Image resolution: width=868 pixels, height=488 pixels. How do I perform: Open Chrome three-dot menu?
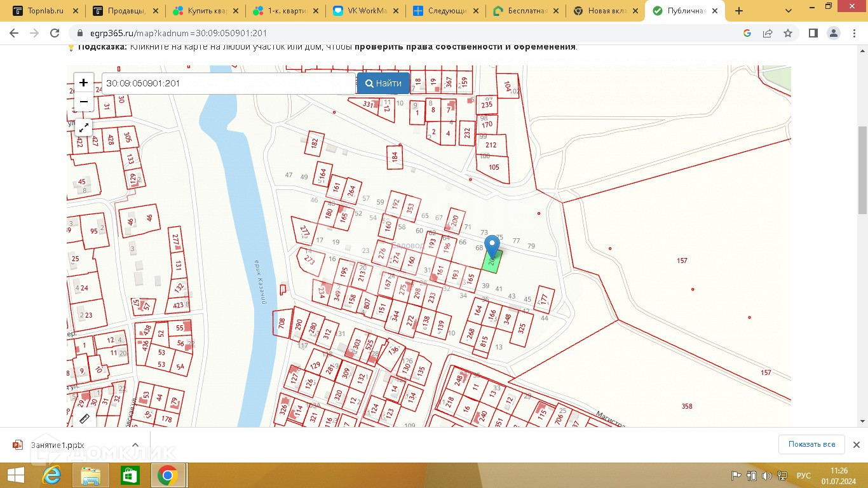click(x=853, y=33)
